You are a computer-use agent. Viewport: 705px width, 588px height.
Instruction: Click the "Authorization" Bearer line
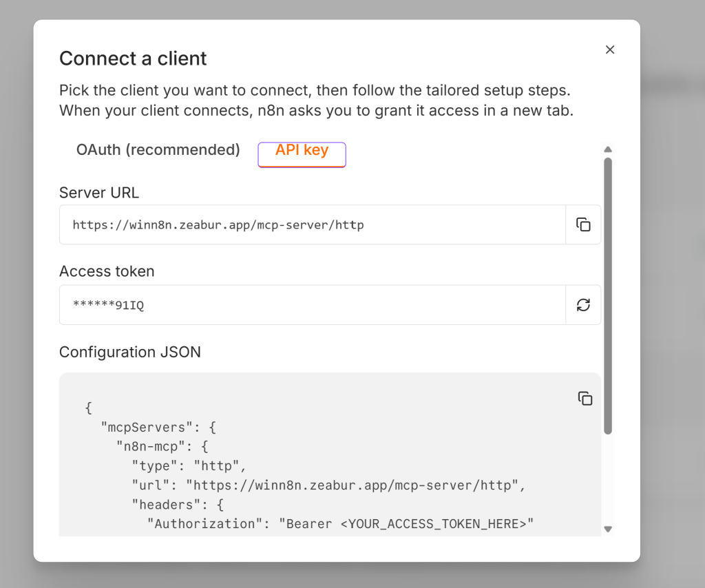(340, 524)
